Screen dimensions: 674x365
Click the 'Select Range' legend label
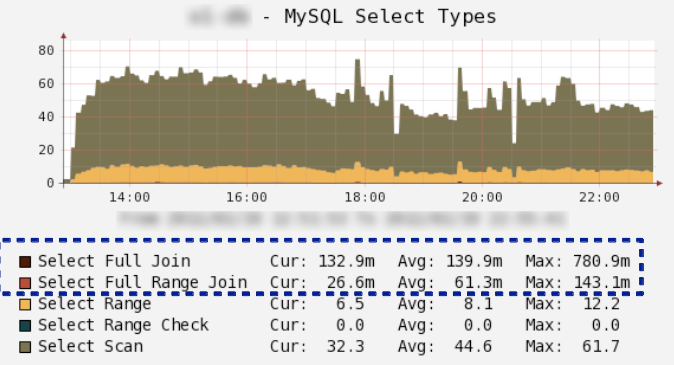pos(95,304)
